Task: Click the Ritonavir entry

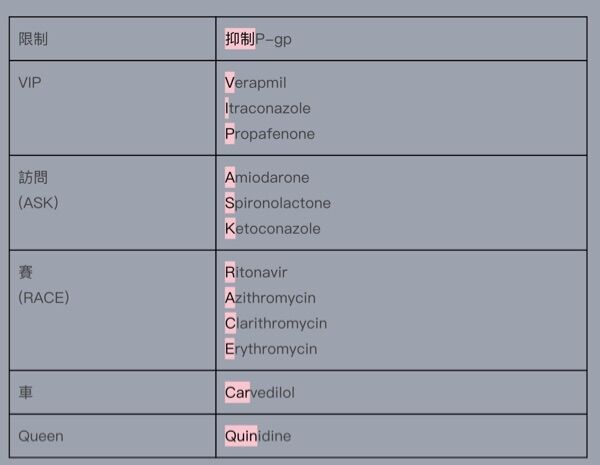Action: [256, 272]
